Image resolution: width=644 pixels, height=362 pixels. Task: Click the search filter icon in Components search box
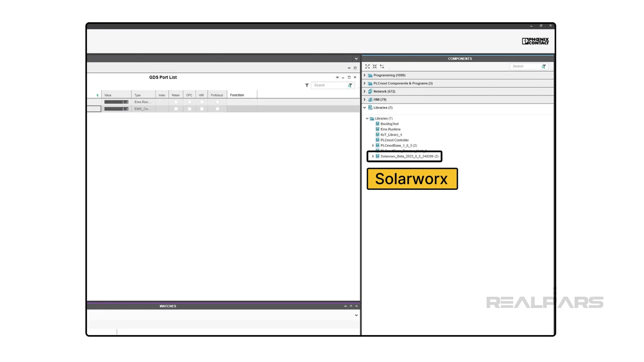point(543,66)
